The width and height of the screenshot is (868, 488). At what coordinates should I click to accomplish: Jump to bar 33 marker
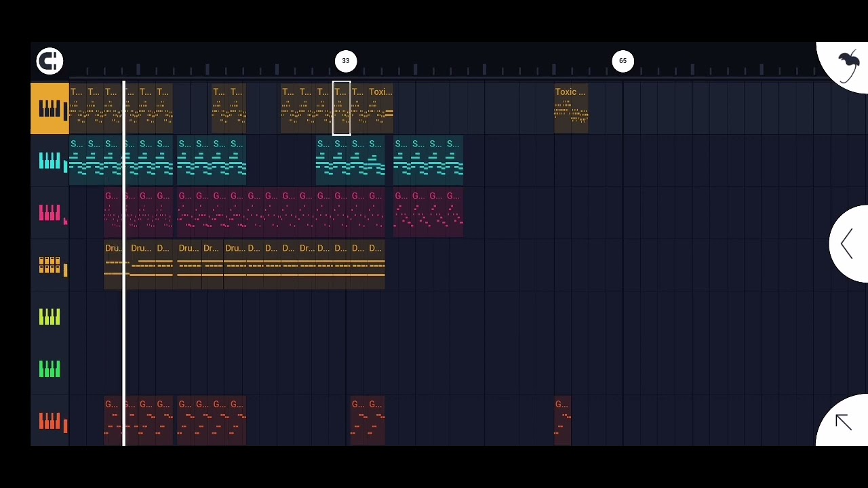(346, 61)
